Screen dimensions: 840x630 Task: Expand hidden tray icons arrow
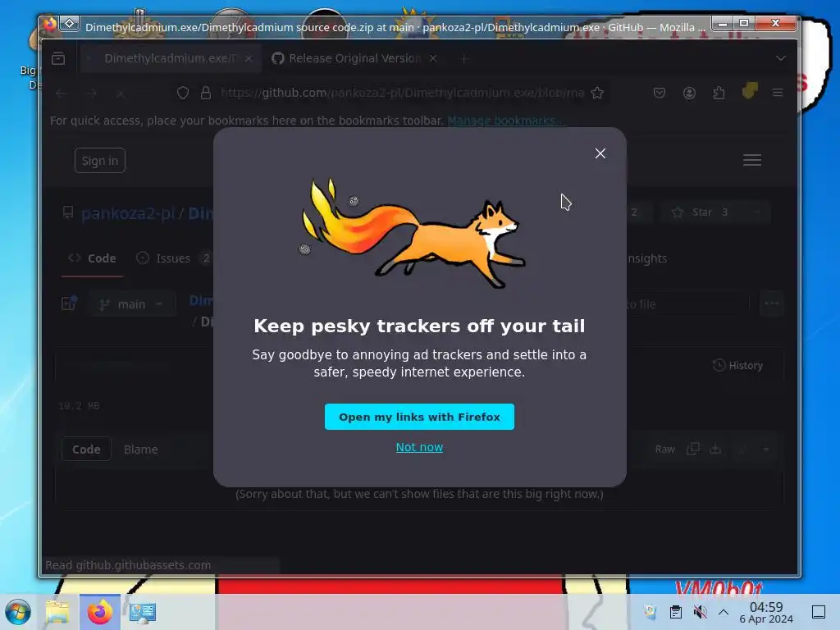(x=724, y=612)
